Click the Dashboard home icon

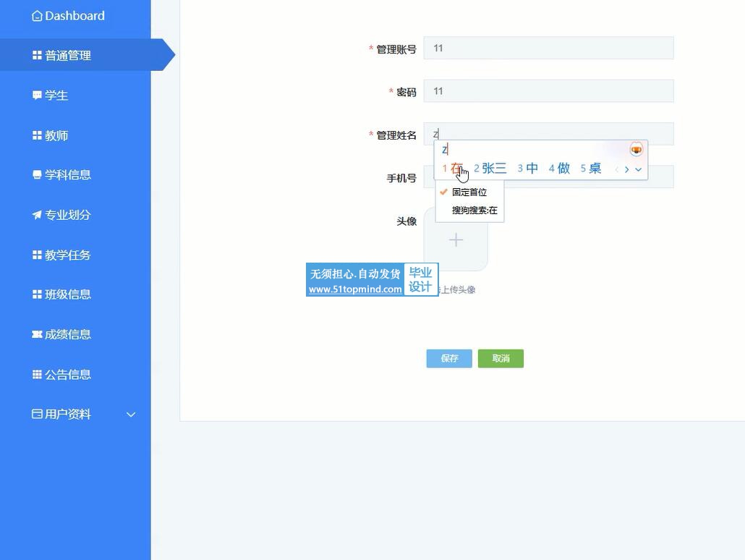coord(37,16)
